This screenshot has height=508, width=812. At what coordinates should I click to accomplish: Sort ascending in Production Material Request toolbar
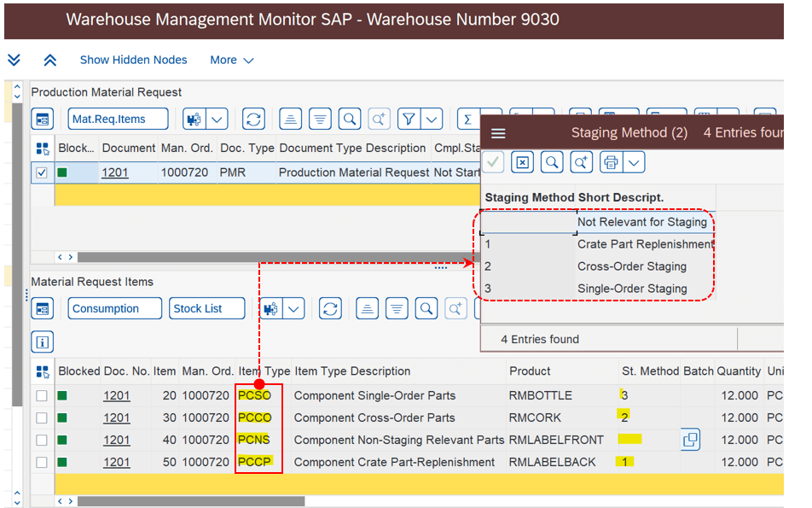pyautogui.click(x=291, y=120)
